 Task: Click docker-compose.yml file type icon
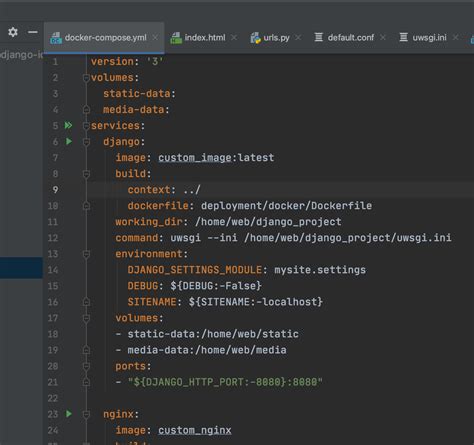(56, 38)
